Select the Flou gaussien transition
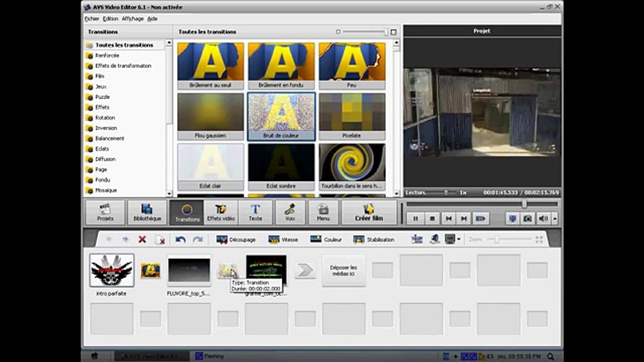 (210, 116)
